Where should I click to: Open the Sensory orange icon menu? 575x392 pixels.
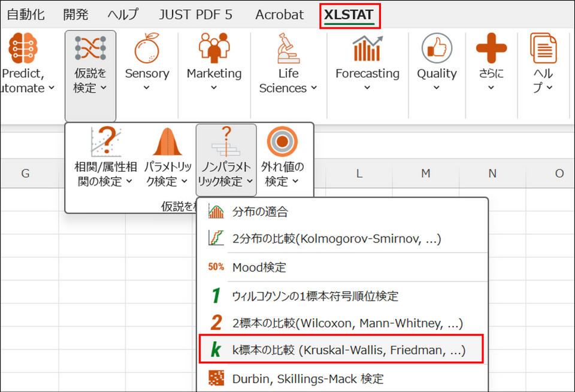(x=147, y=48)
